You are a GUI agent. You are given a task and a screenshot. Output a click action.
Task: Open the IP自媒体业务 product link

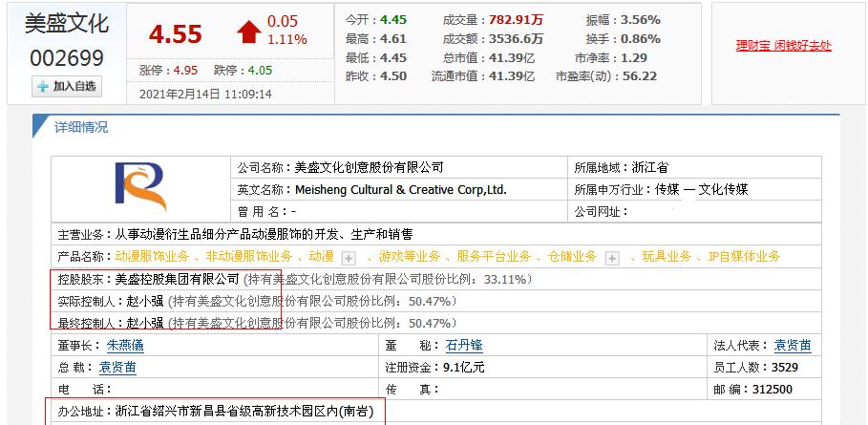point(744,256)
